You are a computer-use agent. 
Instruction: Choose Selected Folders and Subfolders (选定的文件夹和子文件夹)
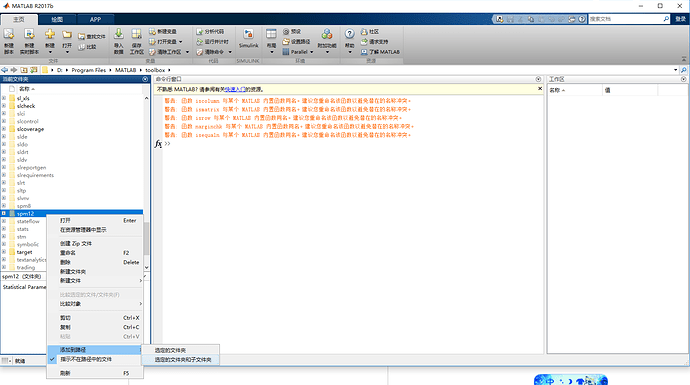(x=181, y=359)
